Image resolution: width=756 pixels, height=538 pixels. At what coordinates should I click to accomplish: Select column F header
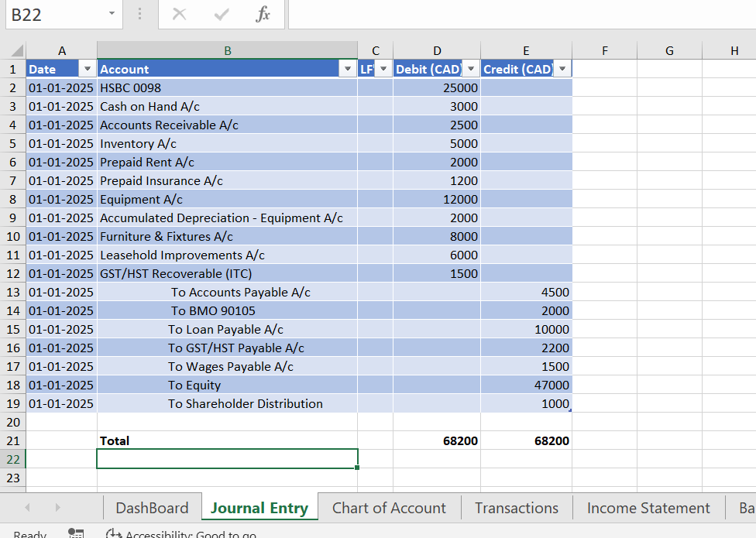[604, 51]
